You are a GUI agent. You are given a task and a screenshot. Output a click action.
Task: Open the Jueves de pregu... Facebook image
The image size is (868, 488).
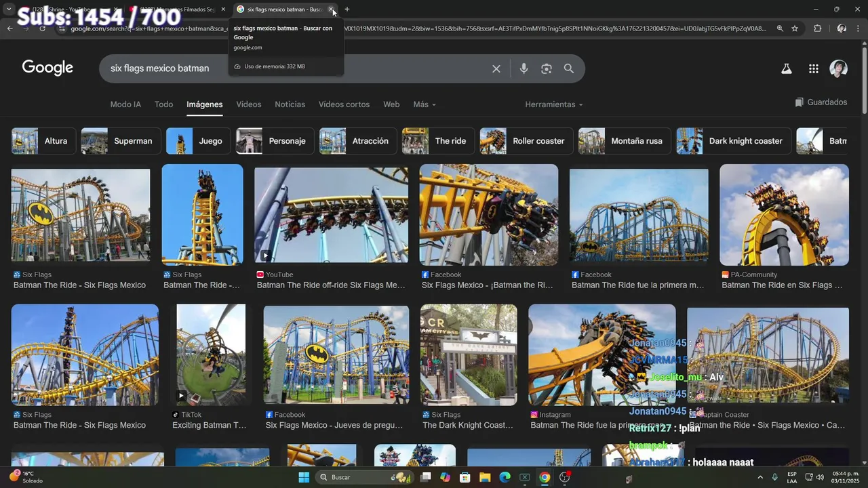(336, 354)
